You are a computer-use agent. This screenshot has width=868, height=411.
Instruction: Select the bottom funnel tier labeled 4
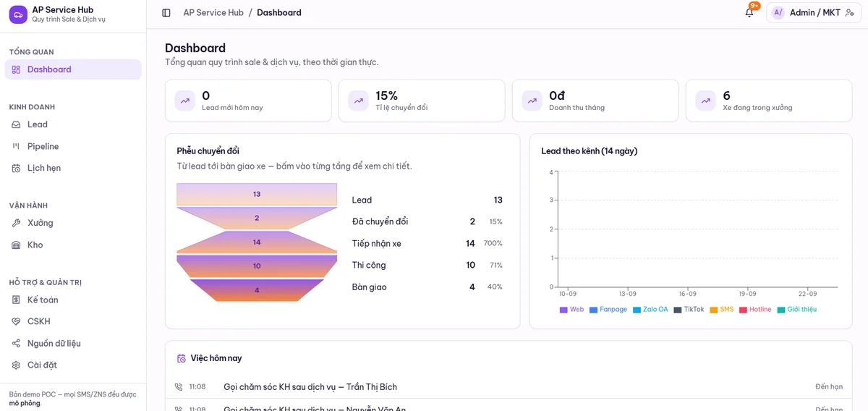click(x=257, y=290)
